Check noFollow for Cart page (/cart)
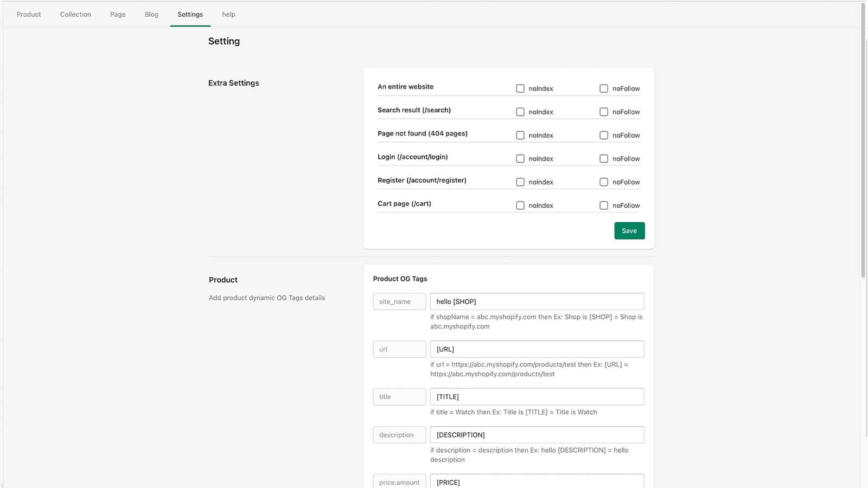868x488 pixels. (x=604, y=205)
